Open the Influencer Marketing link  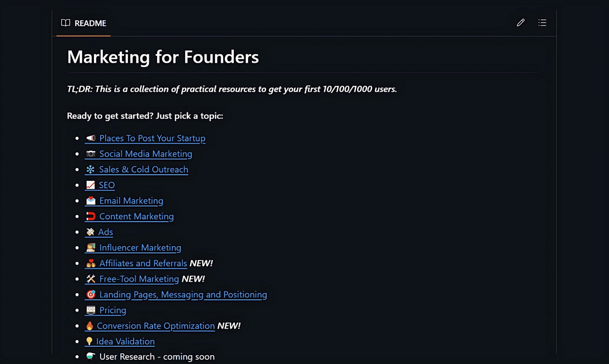140,248
